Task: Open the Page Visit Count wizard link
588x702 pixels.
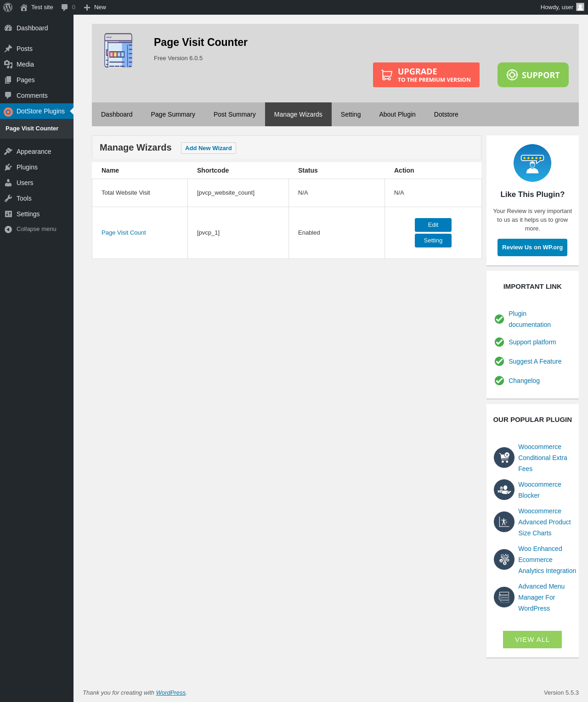Action: (x=124, y=233)
